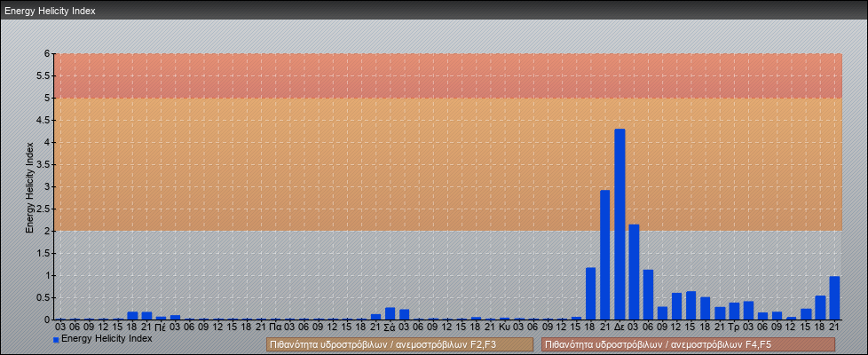Click the bar above the Σά label

tap(391, 313)
